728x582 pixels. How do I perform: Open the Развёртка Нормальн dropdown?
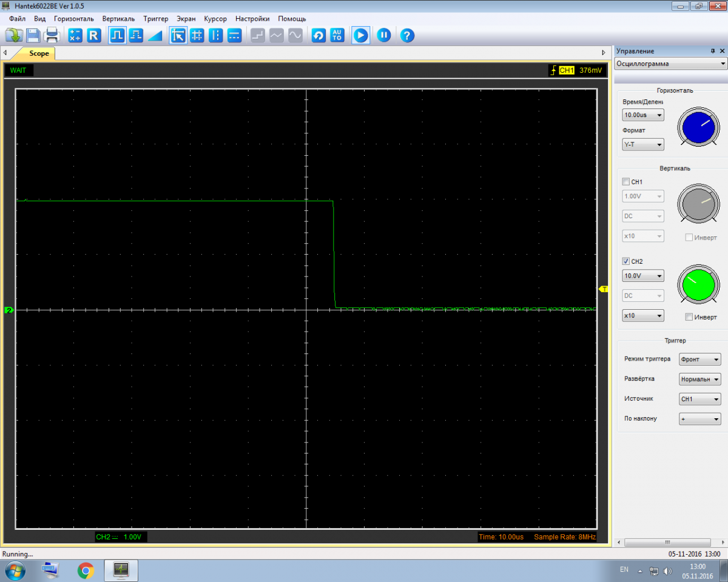click(700, 379)
